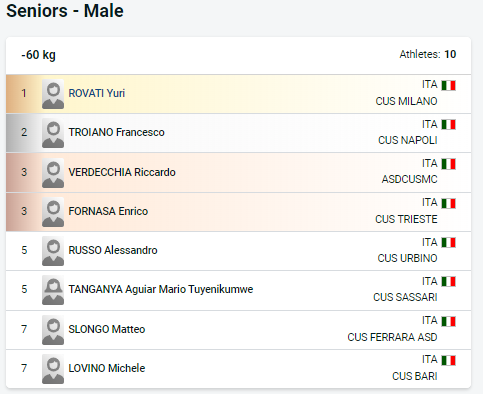483x397 pixels.
Task: Open TROIANO Francesco name link
Action: click(116, 132)
